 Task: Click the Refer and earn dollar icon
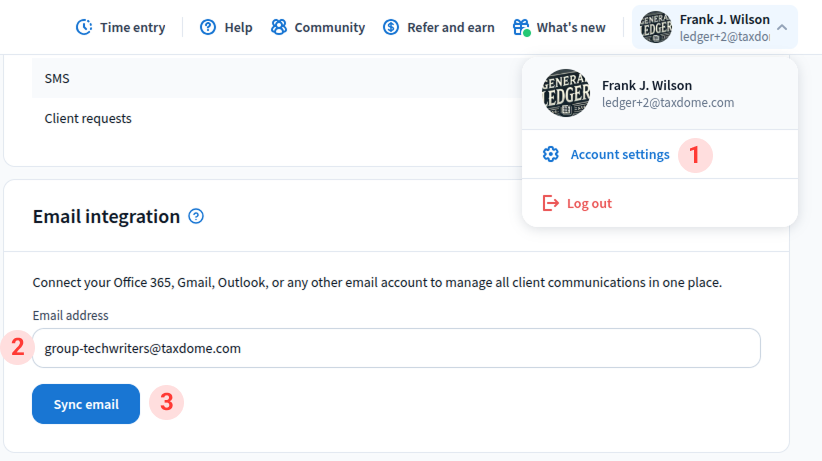(391, 27)
